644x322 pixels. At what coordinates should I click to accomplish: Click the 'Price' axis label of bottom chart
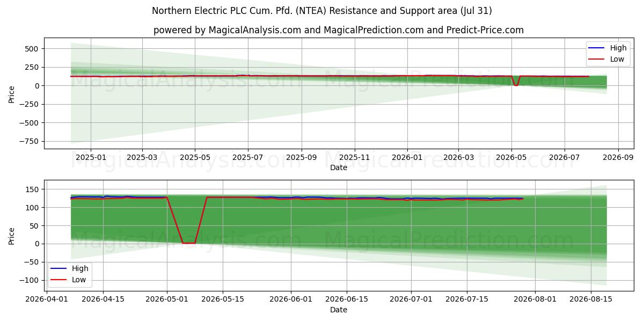(12, 236)
